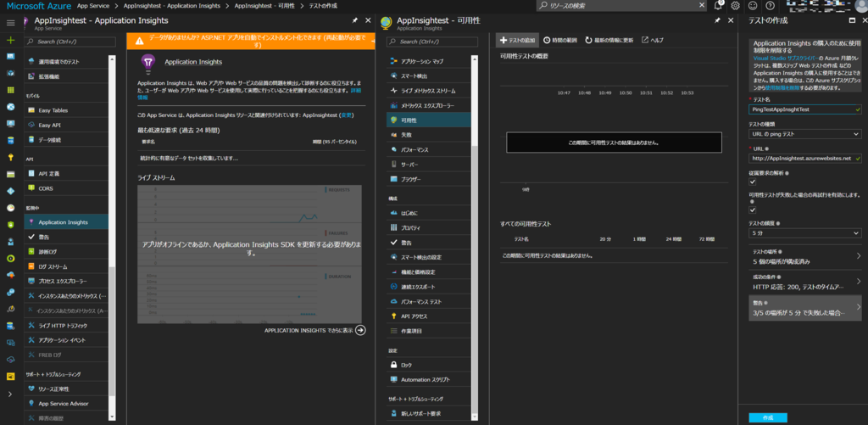Pin the Application Insights blade

click(355, 20)
